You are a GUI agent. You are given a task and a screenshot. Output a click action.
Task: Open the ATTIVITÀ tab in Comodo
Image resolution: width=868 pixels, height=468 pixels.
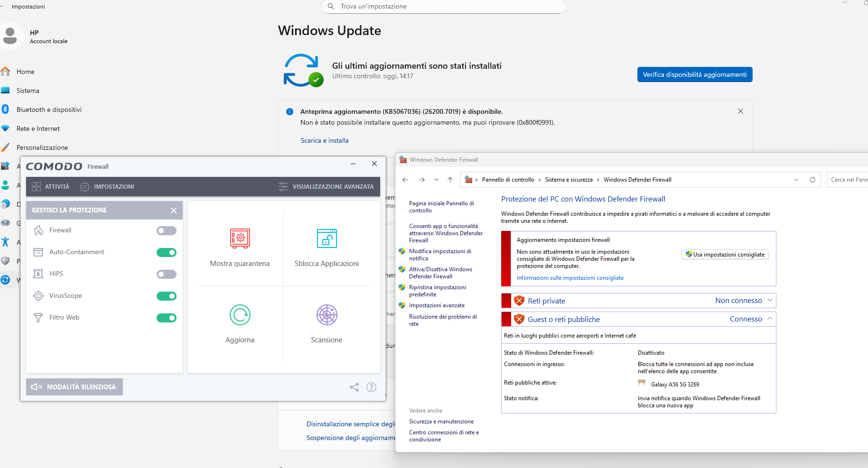50,187
